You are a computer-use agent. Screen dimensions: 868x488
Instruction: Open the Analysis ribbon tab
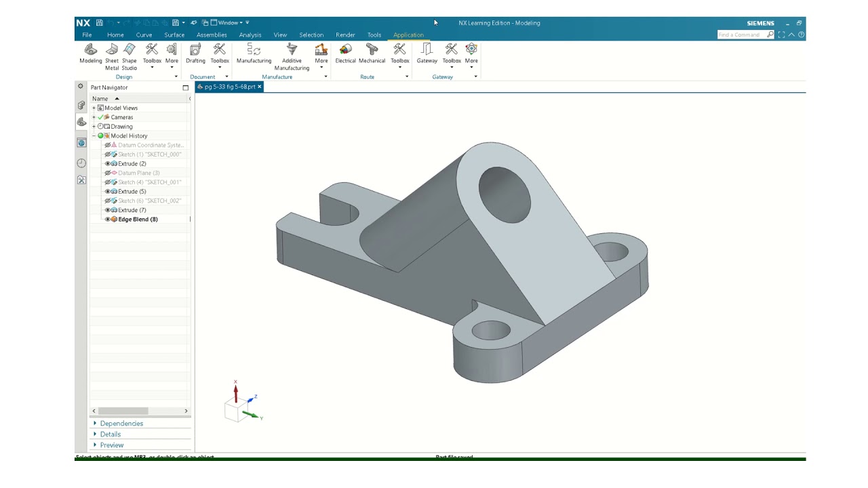point(250,35)
